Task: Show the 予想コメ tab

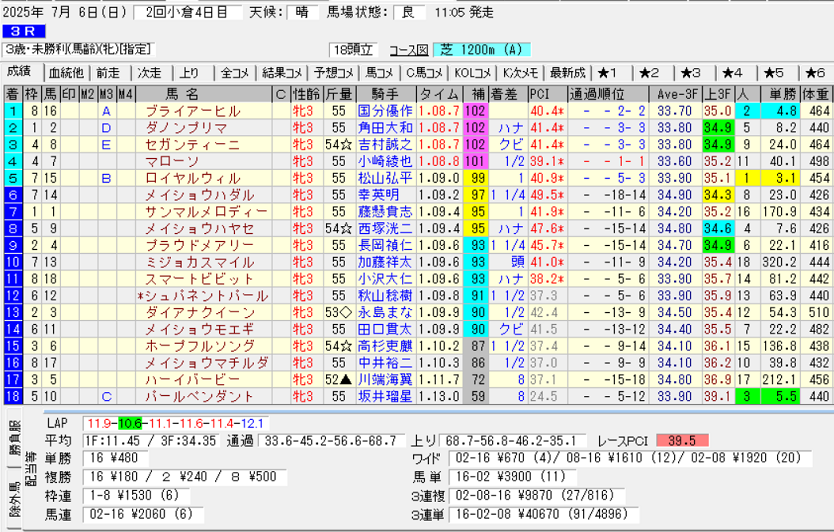Action: [x=331, y=73]
